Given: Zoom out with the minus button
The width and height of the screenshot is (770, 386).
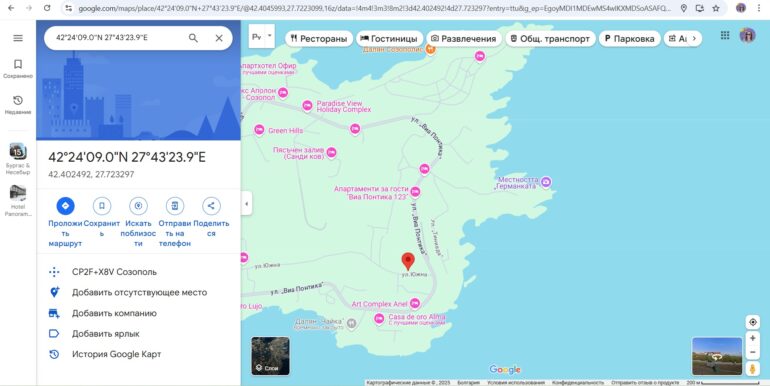Looking at the screenshot, I should click(752, 352).
